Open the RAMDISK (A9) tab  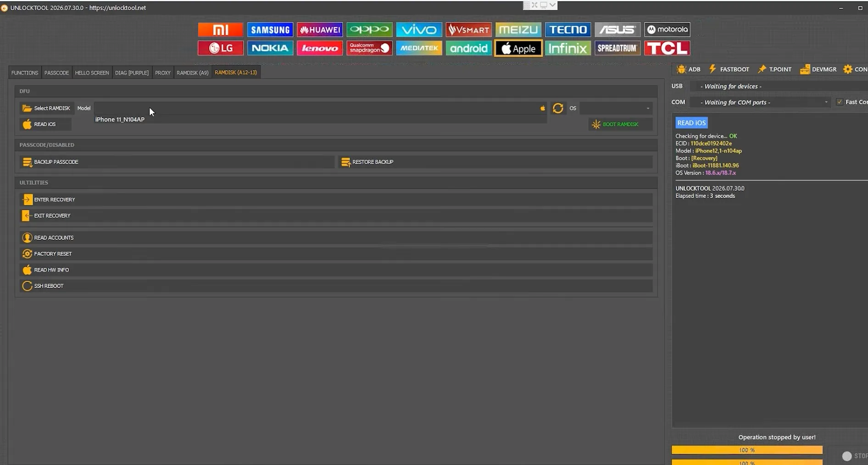(192, 72)
